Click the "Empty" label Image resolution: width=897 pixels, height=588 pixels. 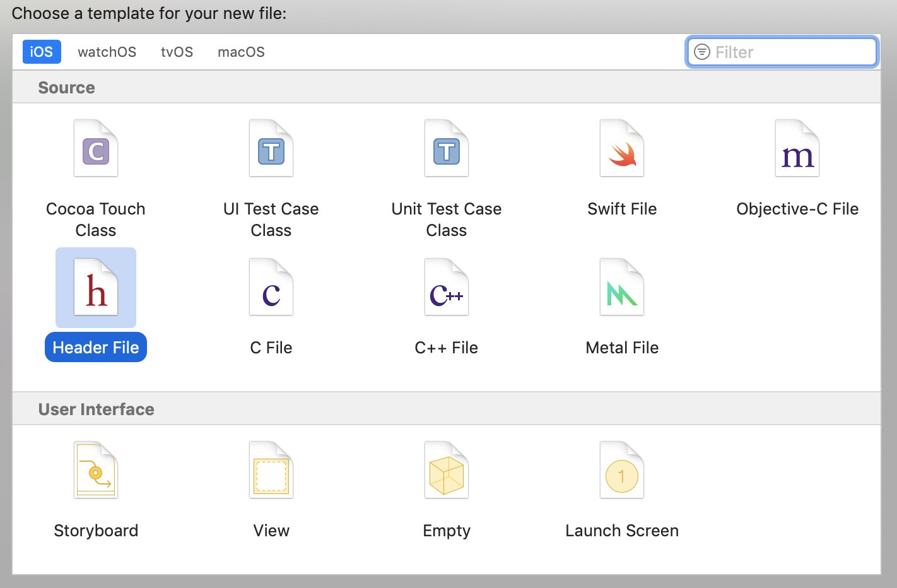point(447,531)
